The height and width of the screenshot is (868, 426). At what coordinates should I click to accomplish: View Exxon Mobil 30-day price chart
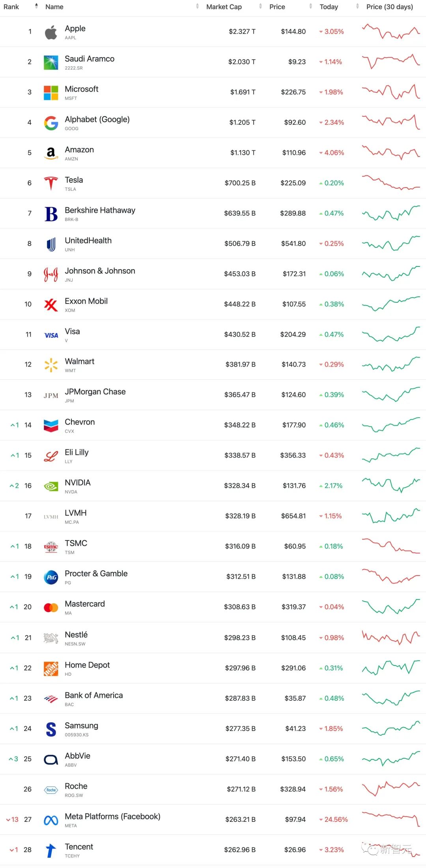391,304
